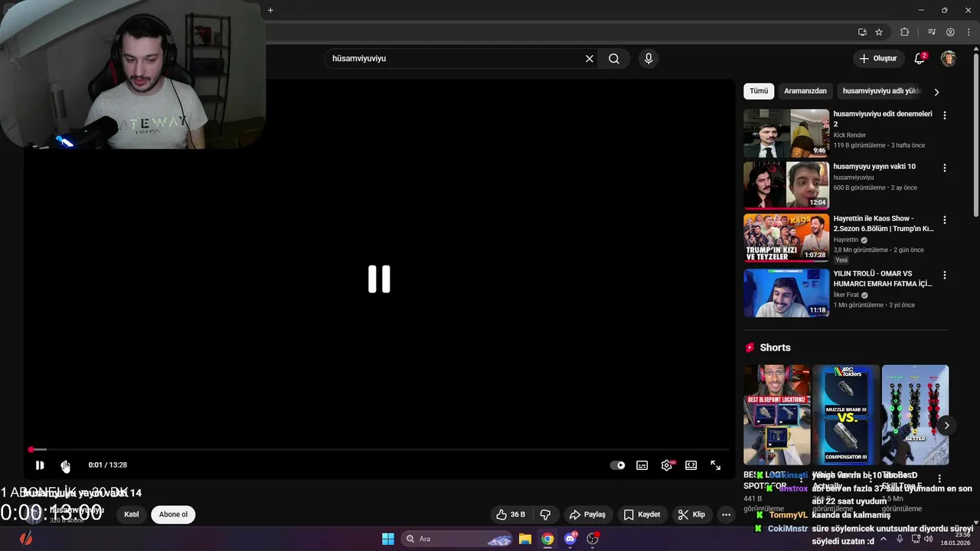Share the video via the Paylaş button
The image size is (980, 551).
tap(587, 514)
